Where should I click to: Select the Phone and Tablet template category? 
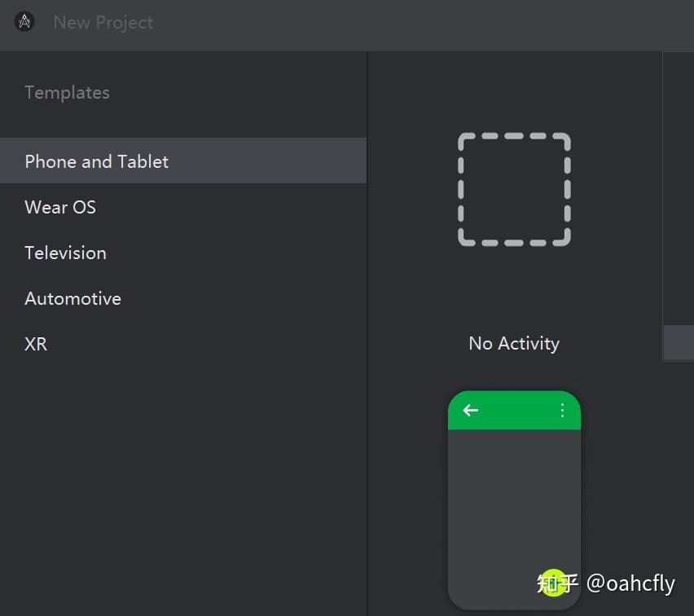pyautogui.click(x=97, y=161)
